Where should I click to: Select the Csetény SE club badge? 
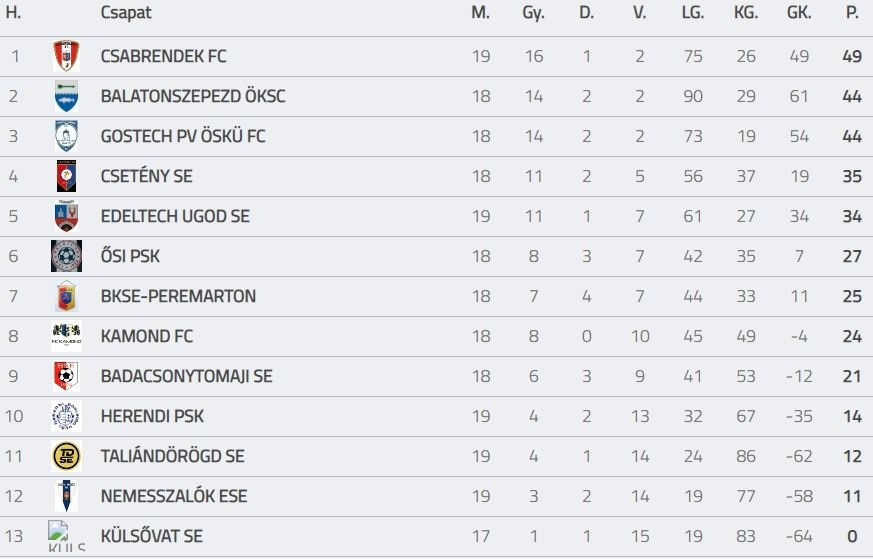point(66,176)
